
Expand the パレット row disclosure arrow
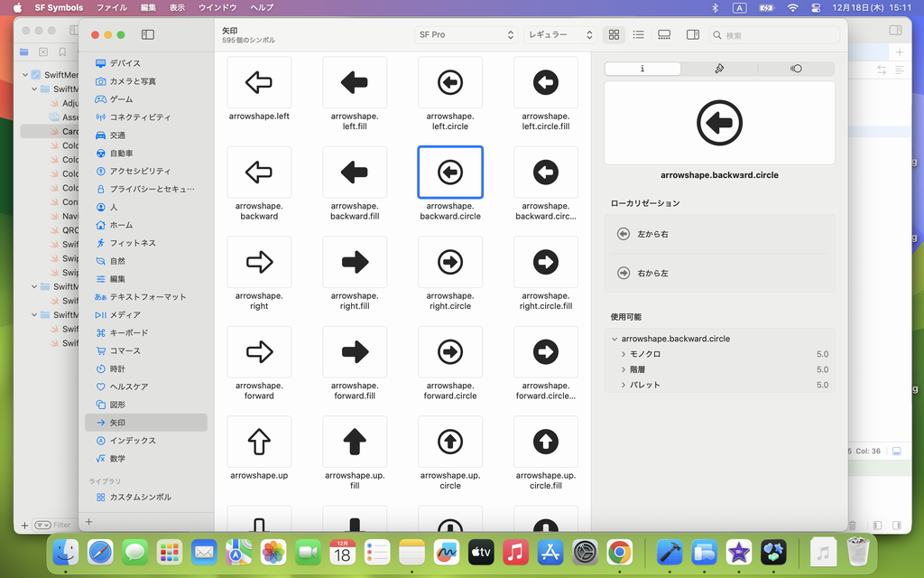coord(624,386)
